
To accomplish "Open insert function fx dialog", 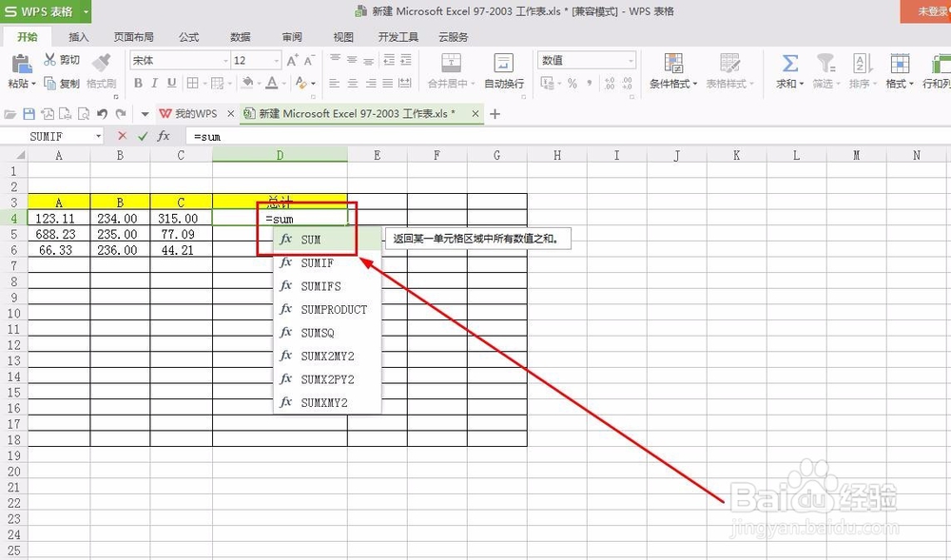I will pyautogui.click(x=164, y=136).
